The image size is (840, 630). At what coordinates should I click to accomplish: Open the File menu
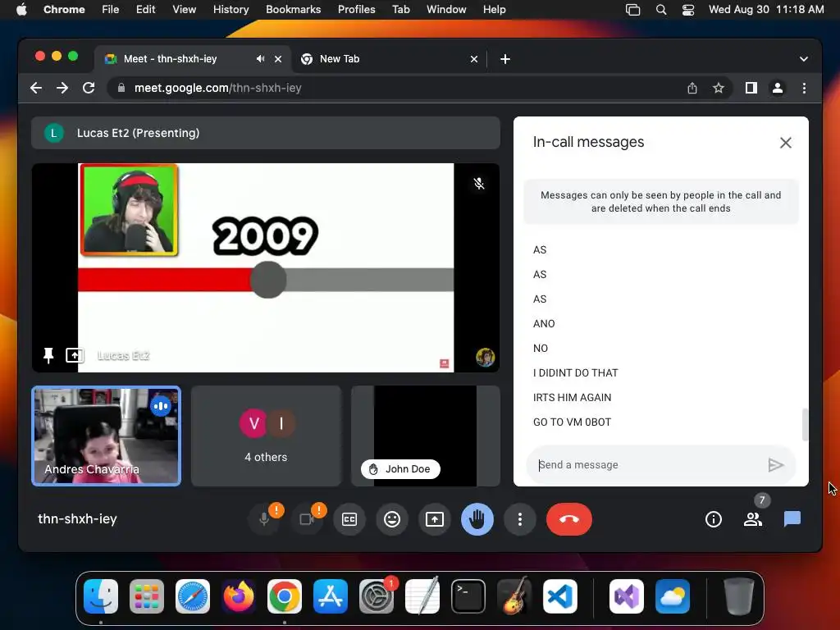pyautogui.click(x=111, y=9)
